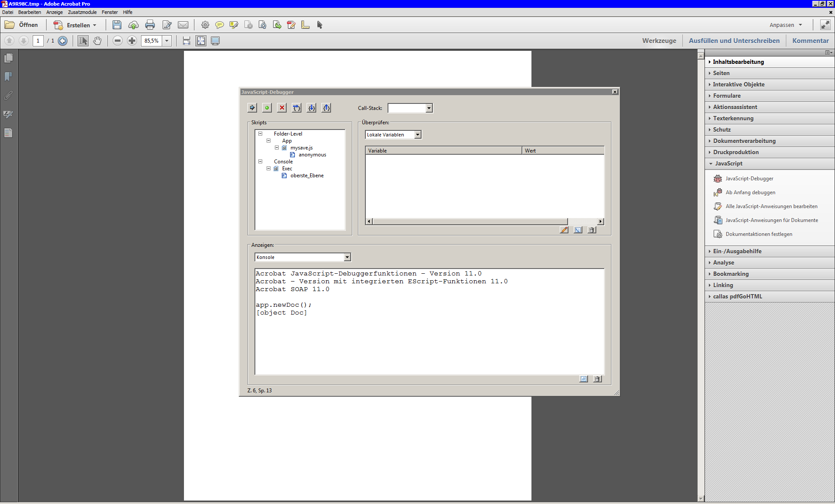
Task: Click the text selection cursor tool
Action: pyautogui.click(x=83, y=41)
